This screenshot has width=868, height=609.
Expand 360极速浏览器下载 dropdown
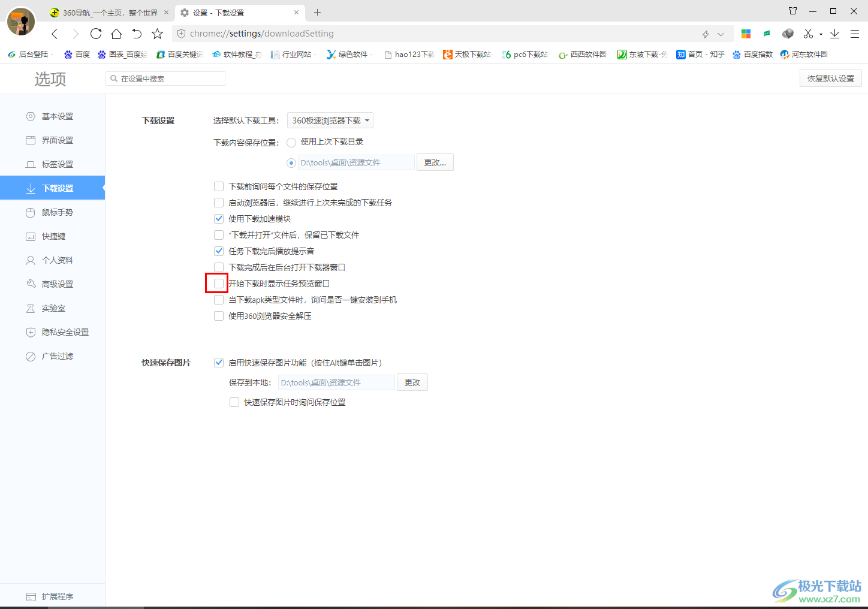330,120
